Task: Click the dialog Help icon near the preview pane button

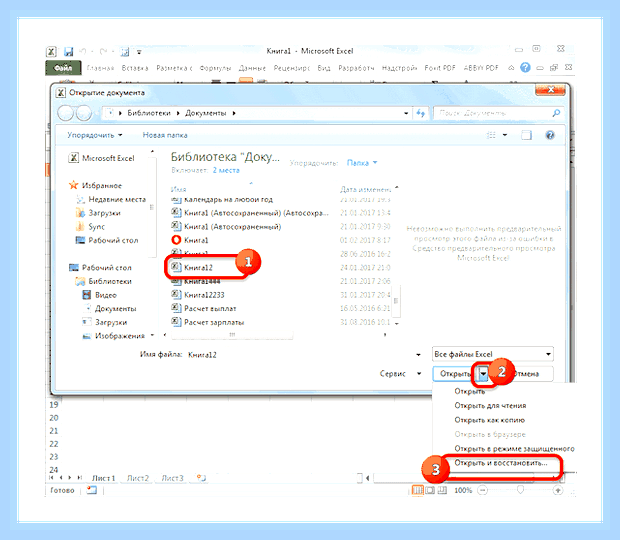Action: tap(550, 135)
